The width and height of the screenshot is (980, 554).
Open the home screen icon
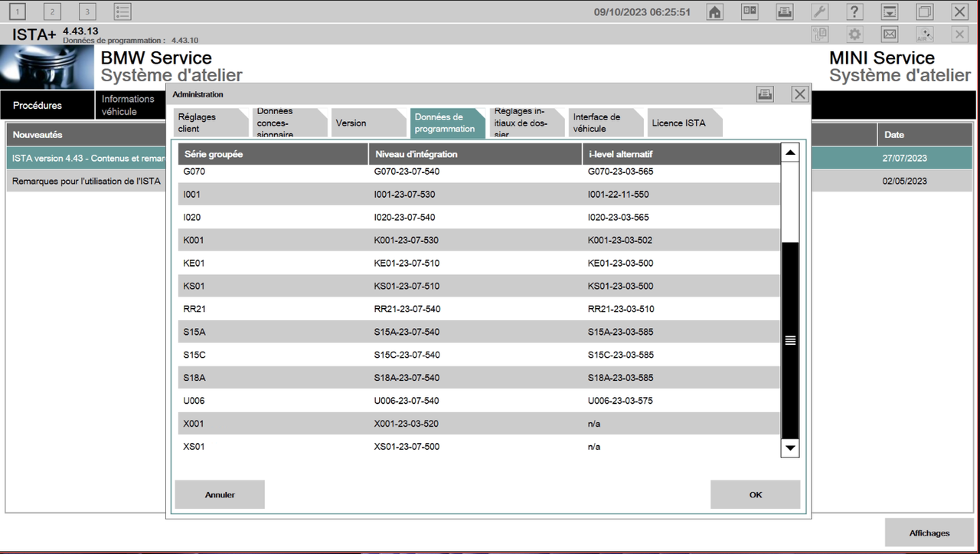[x=714, y=11]
